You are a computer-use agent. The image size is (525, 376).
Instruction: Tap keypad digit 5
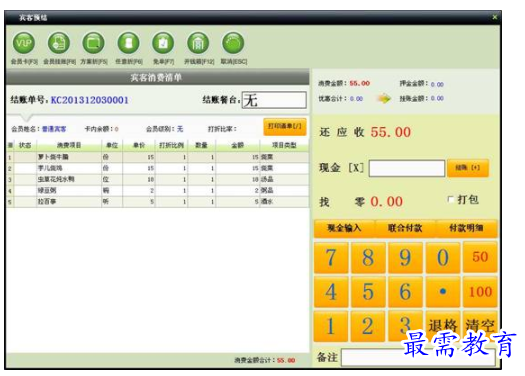[x=368, y=292]
